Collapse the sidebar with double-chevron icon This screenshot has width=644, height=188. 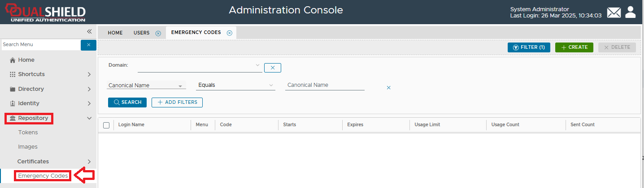(89, 32)
